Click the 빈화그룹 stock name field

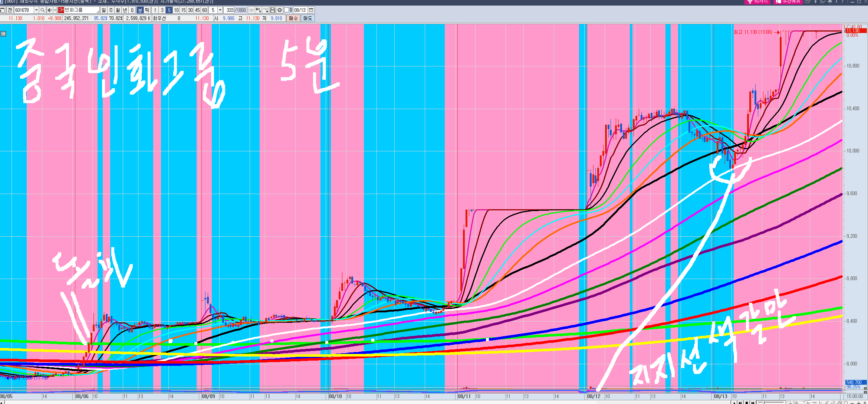(79, 10)
